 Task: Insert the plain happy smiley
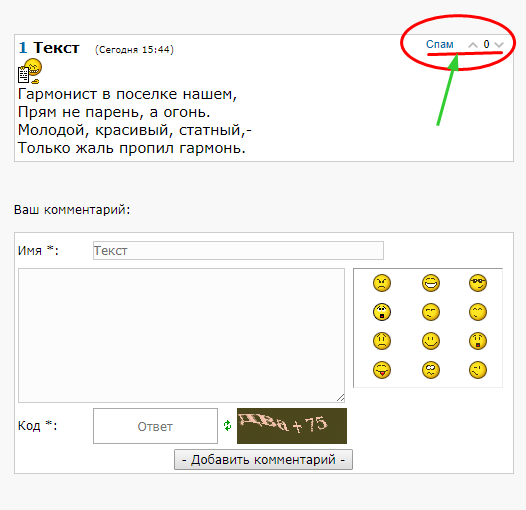431,341
